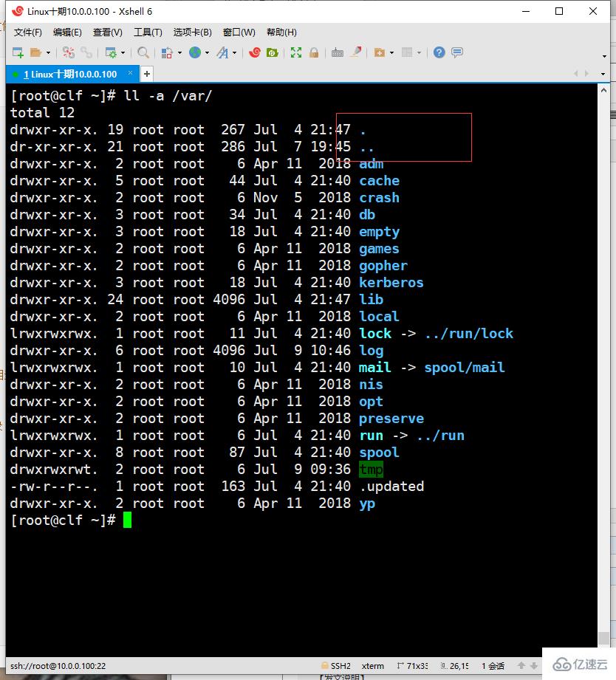Click the globe web browser toolbar icon

point(197,52)
